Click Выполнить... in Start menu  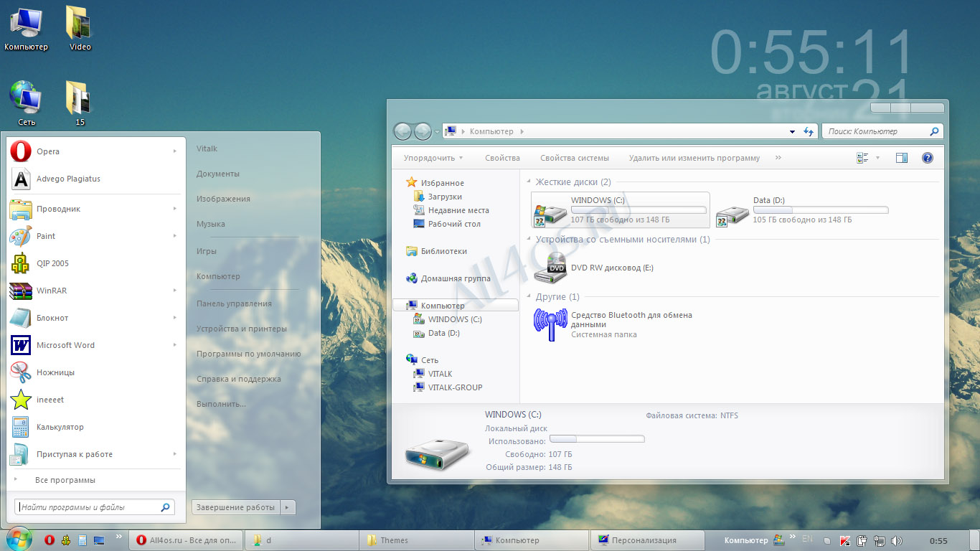(221, 404)
